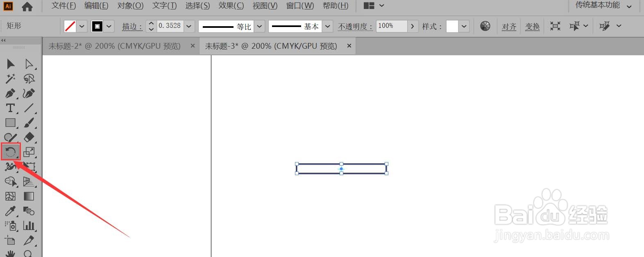Choose the Scale tool
Screen dimensions: 644x257
click(x=29, y=152)
